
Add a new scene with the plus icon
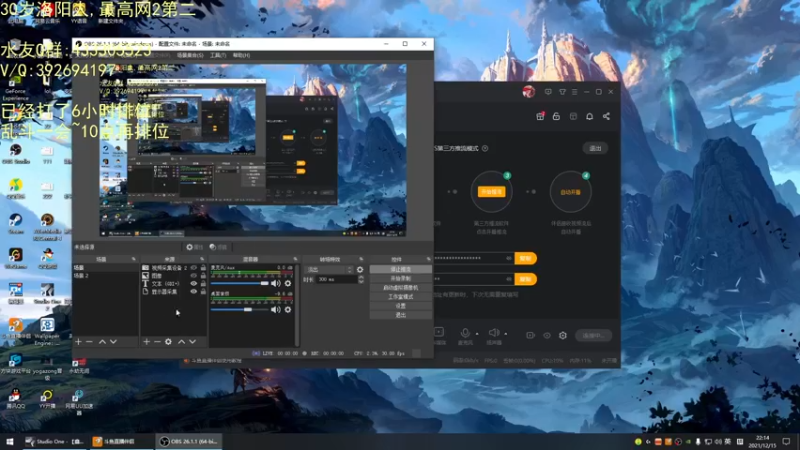(x=78, y=341)
